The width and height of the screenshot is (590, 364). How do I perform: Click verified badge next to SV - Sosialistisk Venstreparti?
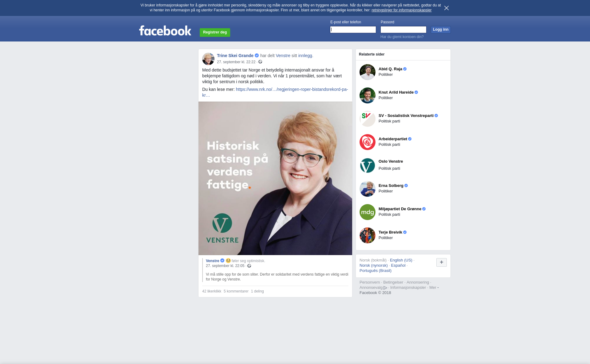click(436, 116)
